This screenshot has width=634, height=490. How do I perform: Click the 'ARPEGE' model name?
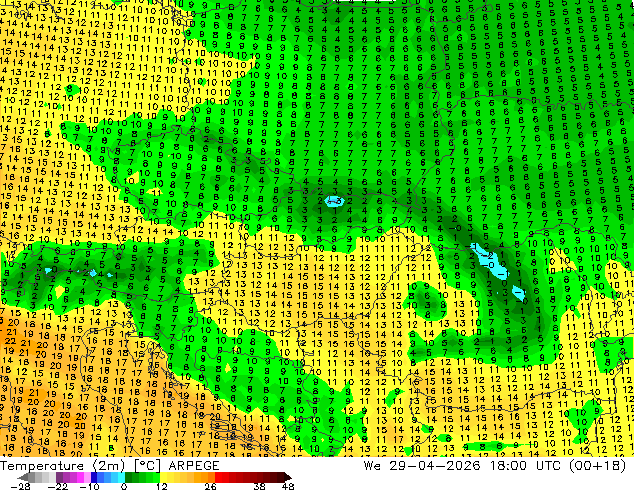pos(194,466)
